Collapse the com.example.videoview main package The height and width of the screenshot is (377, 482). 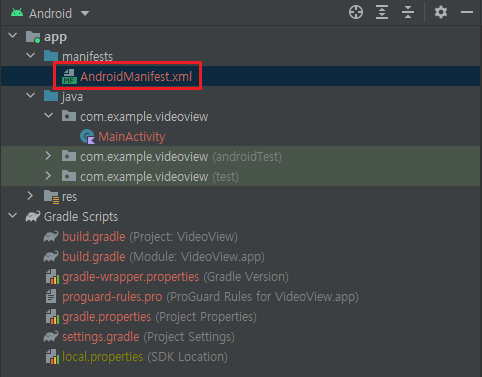tap(49, 115)
